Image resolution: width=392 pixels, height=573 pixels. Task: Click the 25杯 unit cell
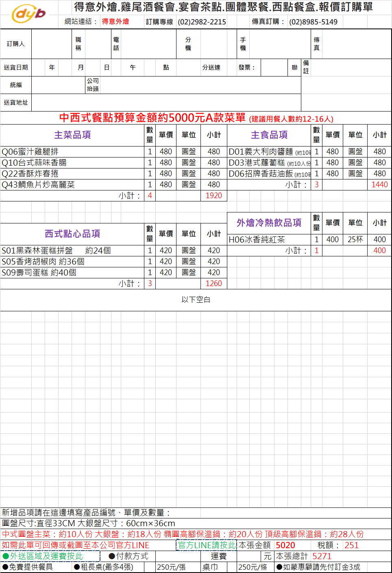coord(355,240)
